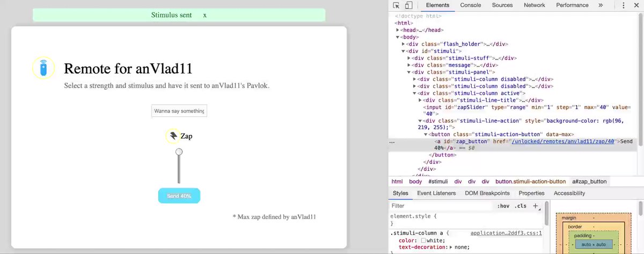Collapse the stimuli-panel div node
This screenshot has width=644, height=254.
[x=409, y=72]
